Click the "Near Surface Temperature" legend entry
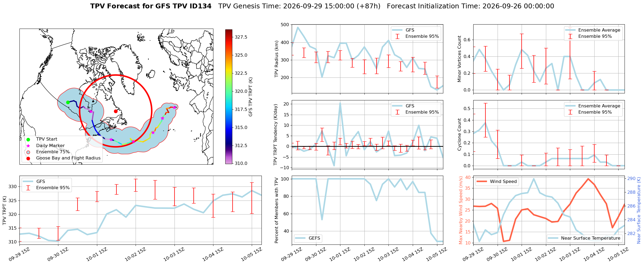Image resolution: width=644 pixels, height=265 pixels. pos(591,238)
